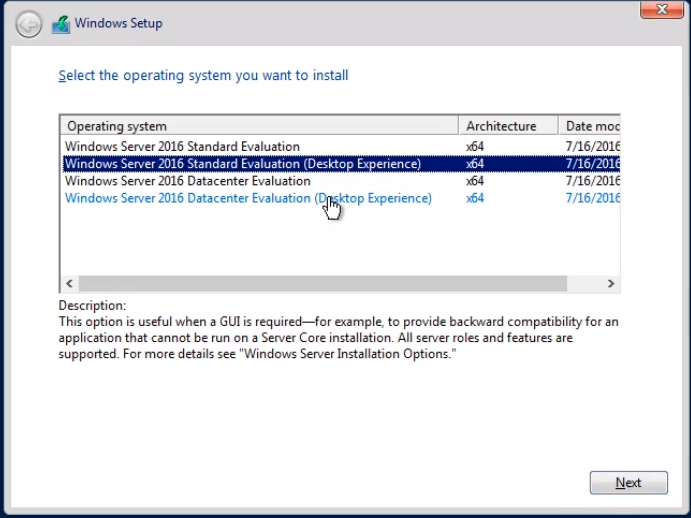691x518 pixels.
Task: Select Windows Server 2016 Standard Evaluation
Action: tap(182, 146)
